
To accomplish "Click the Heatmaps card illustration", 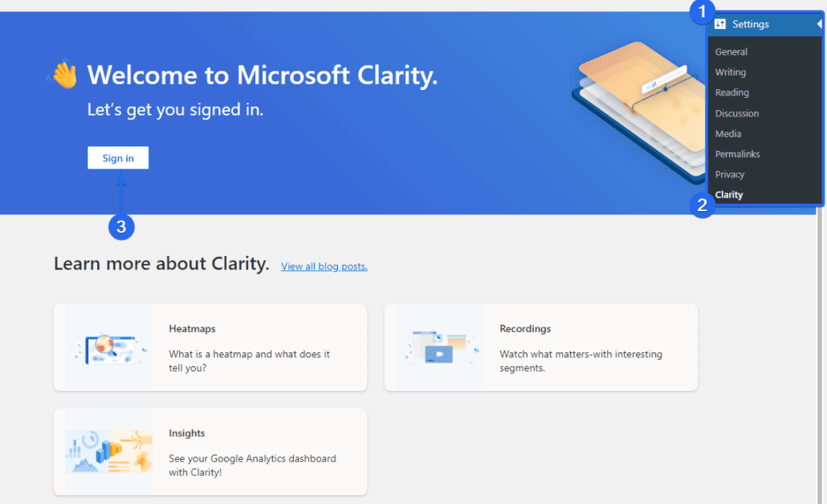I will 108,348.
